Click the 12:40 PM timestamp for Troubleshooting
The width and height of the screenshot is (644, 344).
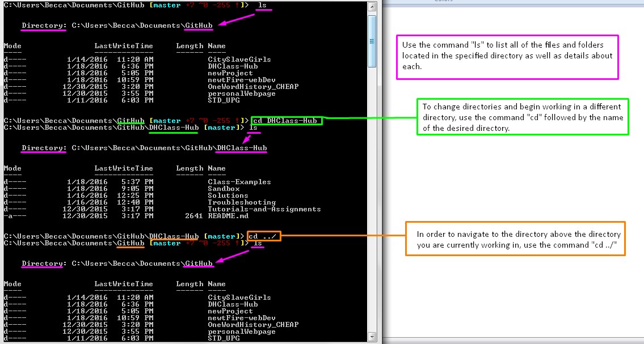(134, 202)
